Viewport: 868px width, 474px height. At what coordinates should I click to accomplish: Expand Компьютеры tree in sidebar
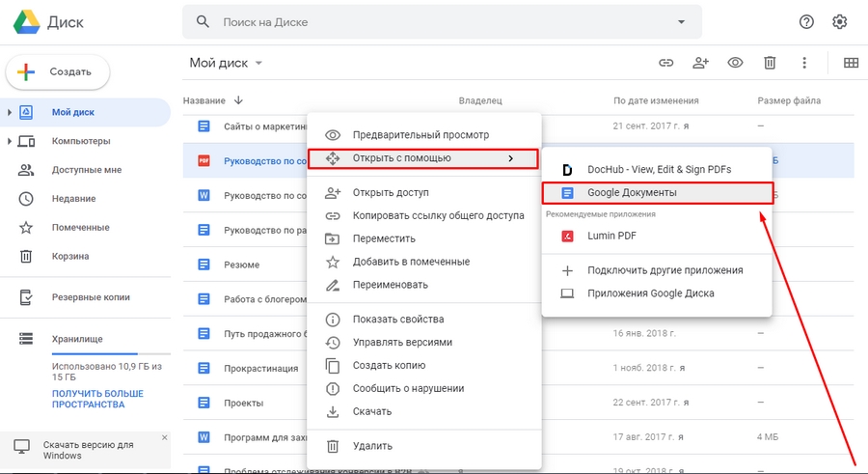10,141
